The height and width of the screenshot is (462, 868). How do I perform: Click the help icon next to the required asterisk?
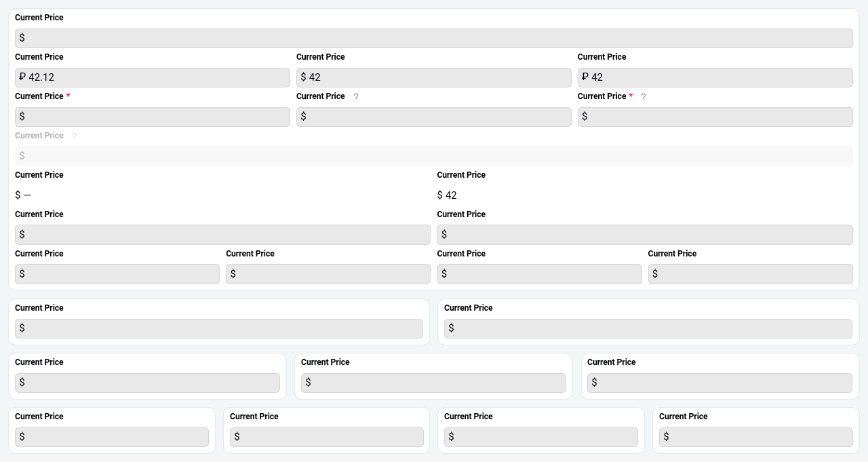[x=644, y=97]
